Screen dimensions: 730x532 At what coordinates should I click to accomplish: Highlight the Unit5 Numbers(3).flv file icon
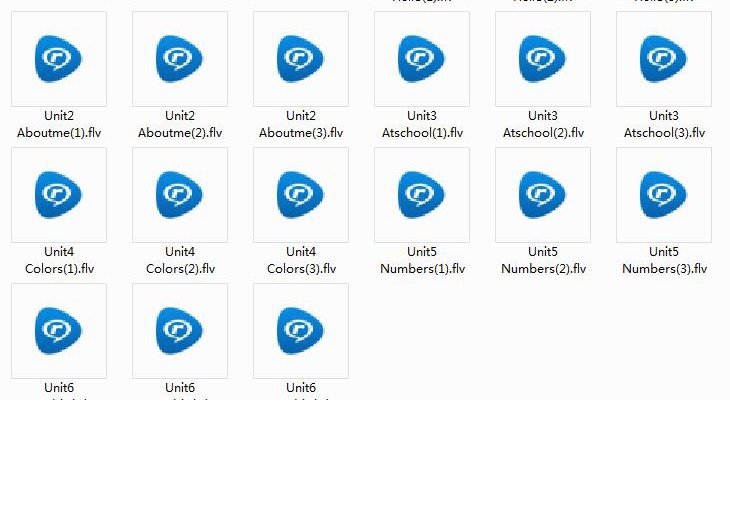click(x=664, y=195)
